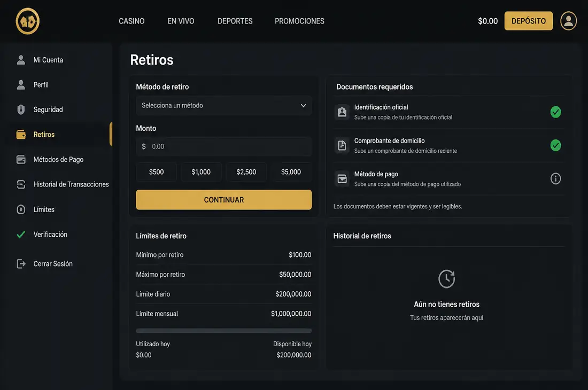
Task: Go to EN VIVO section
Action: pos(181,21)
